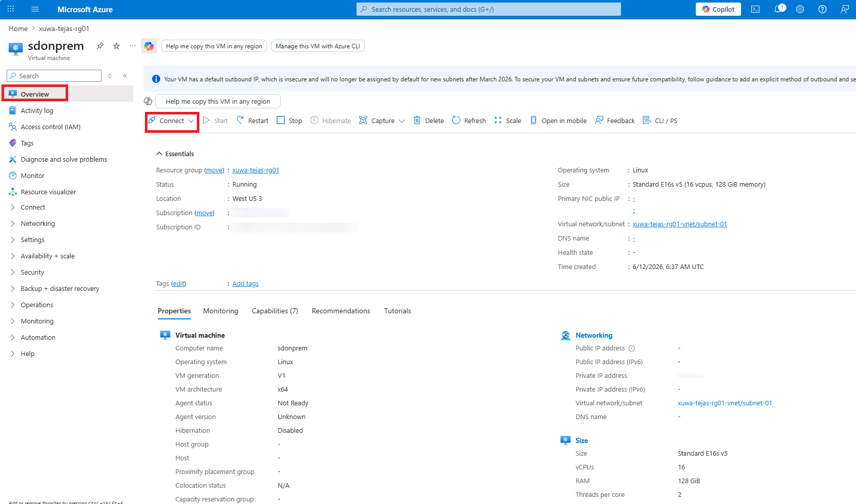Viewport: 856px width, 504px height.
Task: Click the Hibernate toolbar item
Action: (x=331, y=121)
